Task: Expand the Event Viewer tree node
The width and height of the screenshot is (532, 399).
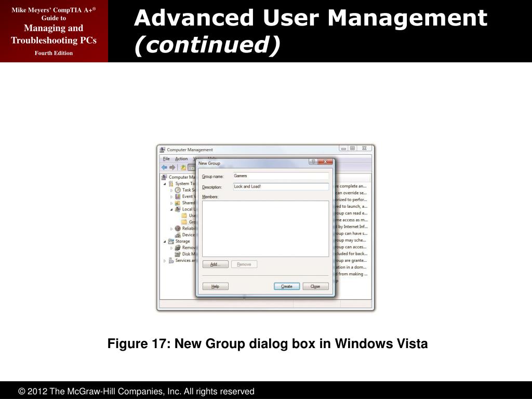Action: [x=171, y=197]
